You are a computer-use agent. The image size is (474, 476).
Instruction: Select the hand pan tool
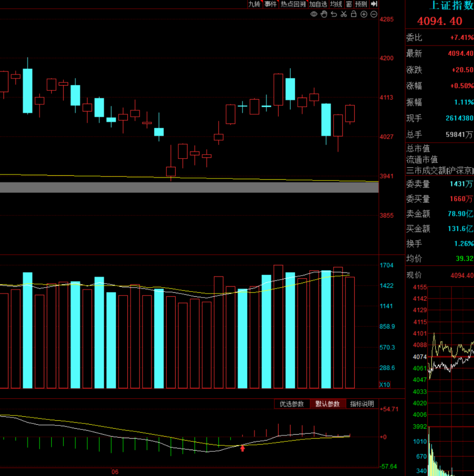click(x=324, y=14)
